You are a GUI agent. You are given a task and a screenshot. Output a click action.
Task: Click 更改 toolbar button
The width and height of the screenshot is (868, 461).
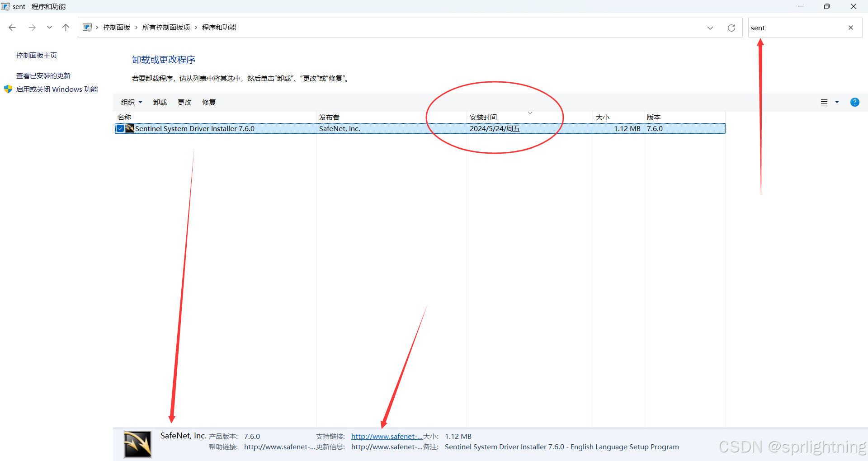[184, 103]
